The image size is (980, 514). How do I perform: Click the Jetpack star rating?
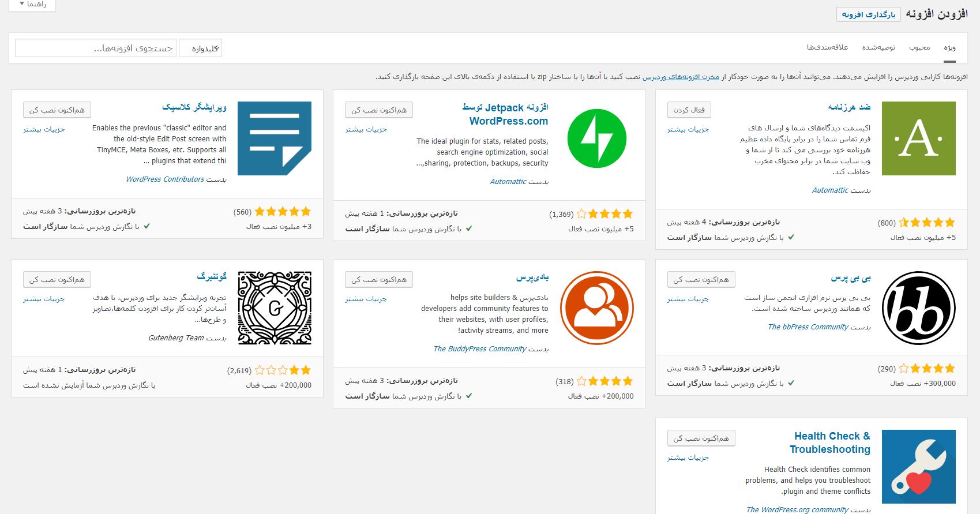[x=604, y=214]
